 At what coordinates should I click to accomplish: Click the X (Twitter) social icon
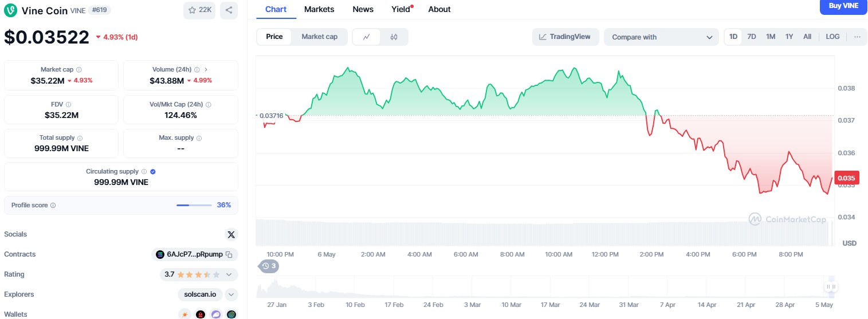tap(231, 234)
